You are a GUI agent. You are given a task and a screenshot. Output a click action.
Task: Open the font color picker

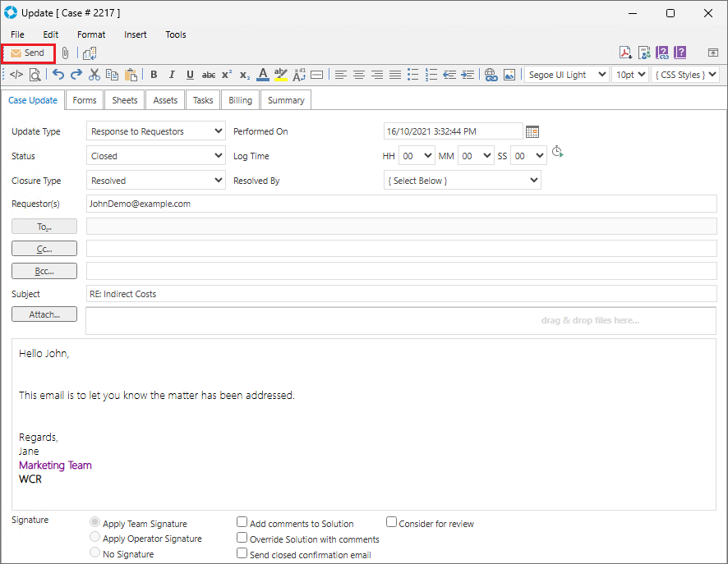click(263, 75)
